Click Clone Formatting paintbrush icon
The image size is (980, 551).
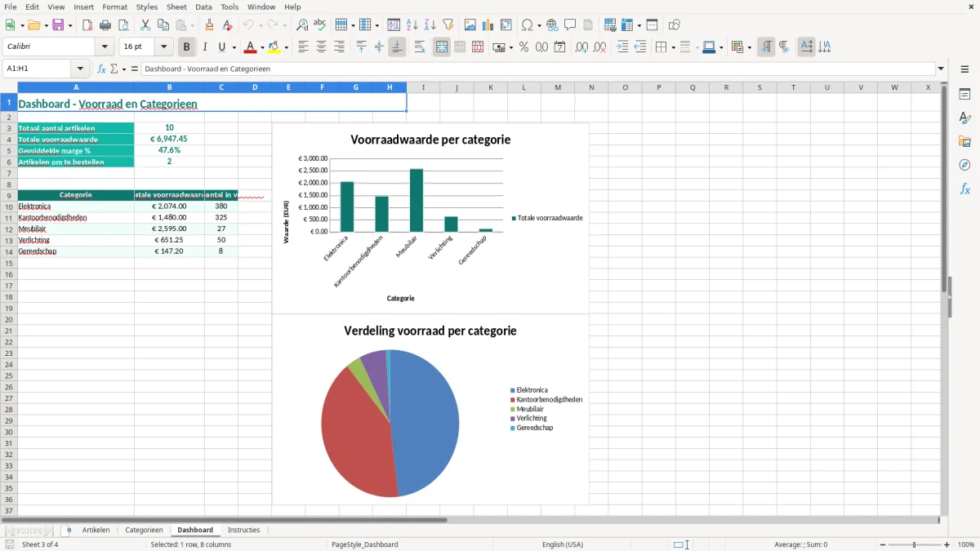coord(210,25)
